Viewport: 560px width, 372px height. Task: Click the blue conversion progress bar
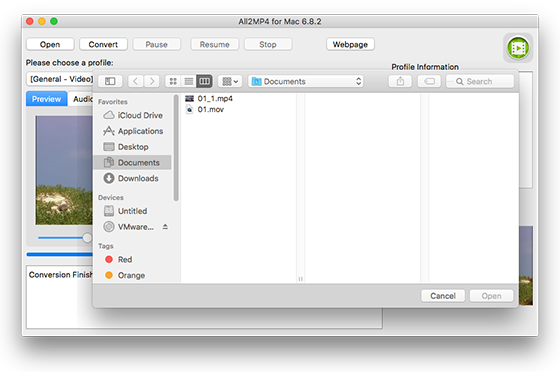(x=60, y=254)
